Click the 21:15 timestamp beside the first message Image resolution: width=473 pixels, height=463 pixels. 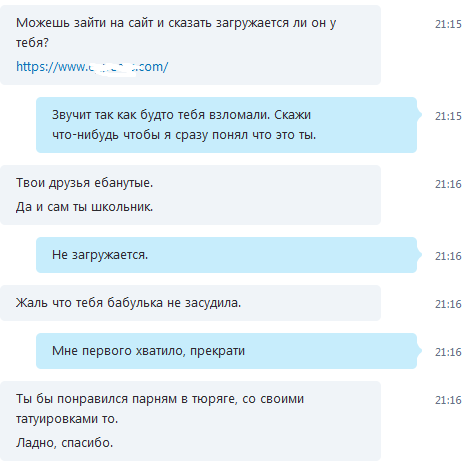pyautogui.click(x=448, y=24)
